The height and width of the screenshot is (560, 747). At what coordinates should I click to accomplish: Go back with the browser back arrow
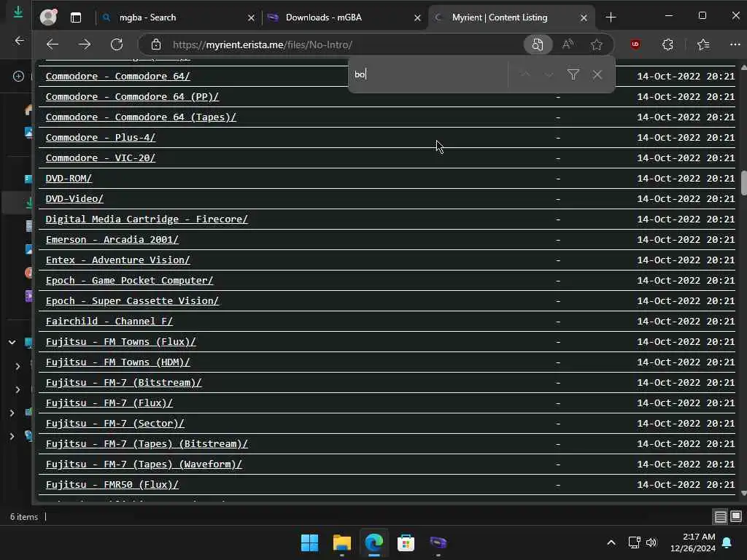(x=53, y=44)
